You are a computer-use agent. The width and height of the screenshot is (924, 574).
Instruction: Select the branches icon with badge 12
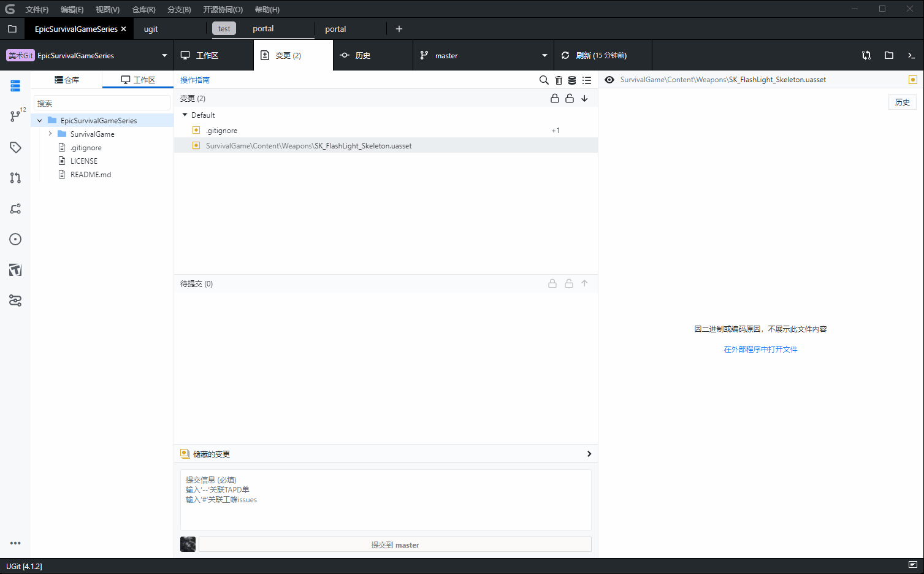tap(15, 117)
